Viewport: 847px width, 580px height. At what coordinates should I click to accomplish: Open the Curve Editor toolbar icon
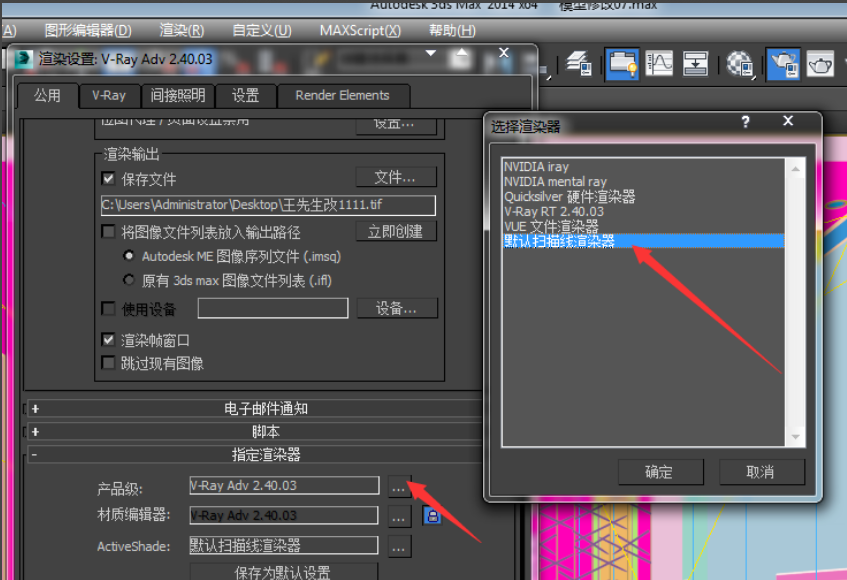click(659, 64)
